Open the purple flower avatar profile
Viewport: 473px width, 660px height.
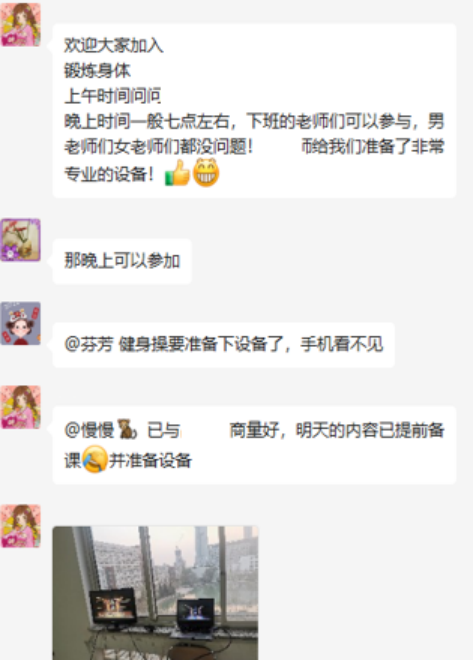coord(21,240)
